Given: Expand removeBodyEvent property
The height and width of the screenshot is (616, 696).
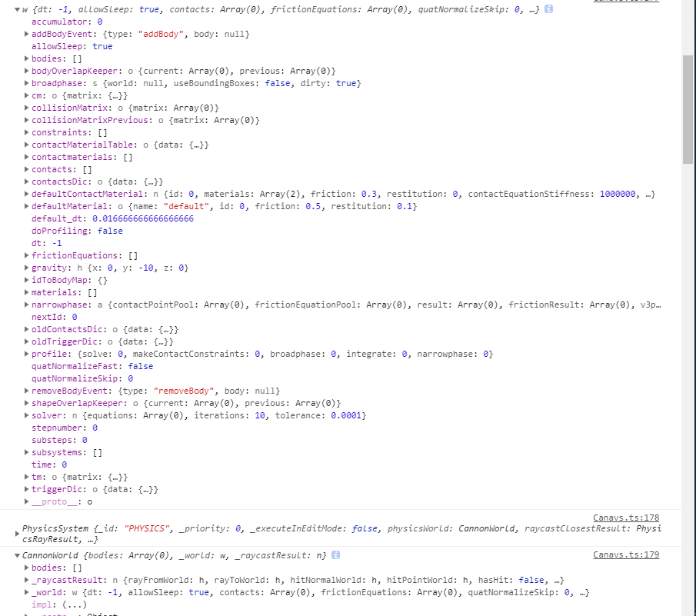Looking at the screenshot, I should tap(26, 391).
